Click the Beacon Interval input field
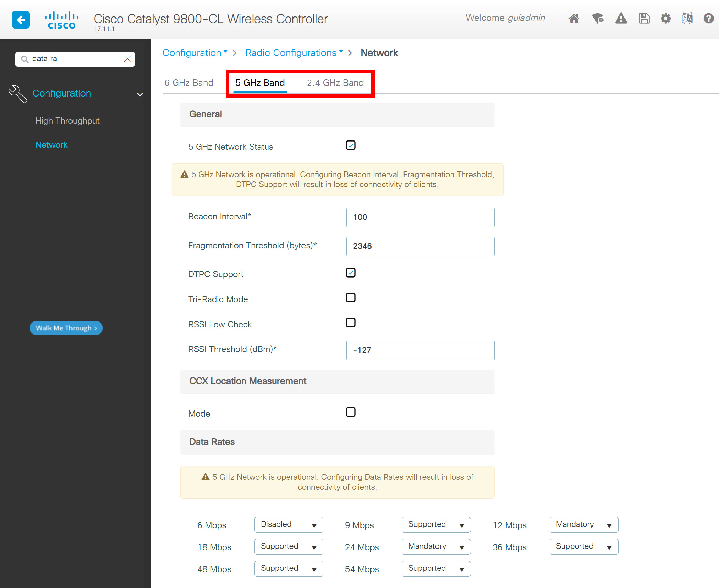Viewport: 719px width, 588px height. pos(420,217)
